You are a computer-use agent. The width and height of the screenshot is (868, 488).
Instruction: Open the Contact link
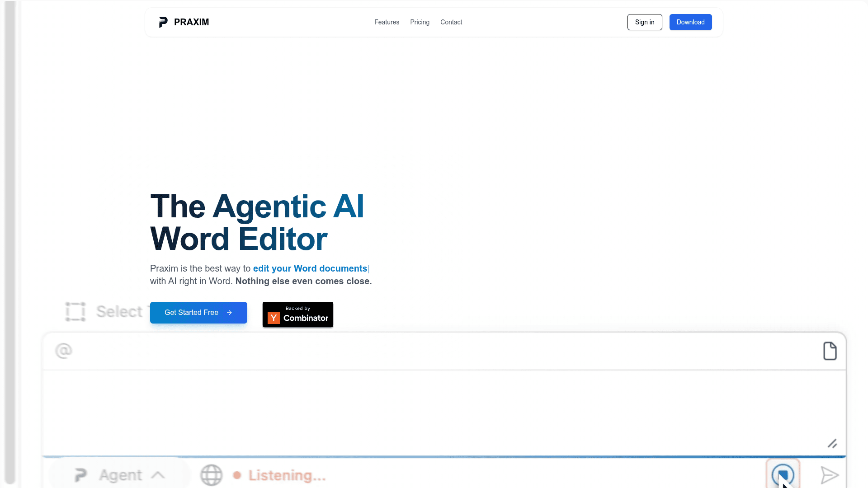(451, 22)
